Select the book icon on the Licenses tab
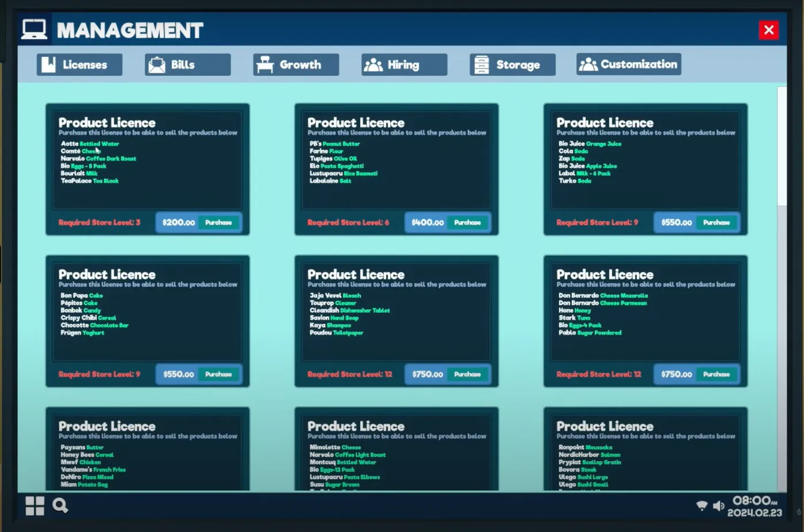This screenshot has width=804, height=532. tap(48, 64)
